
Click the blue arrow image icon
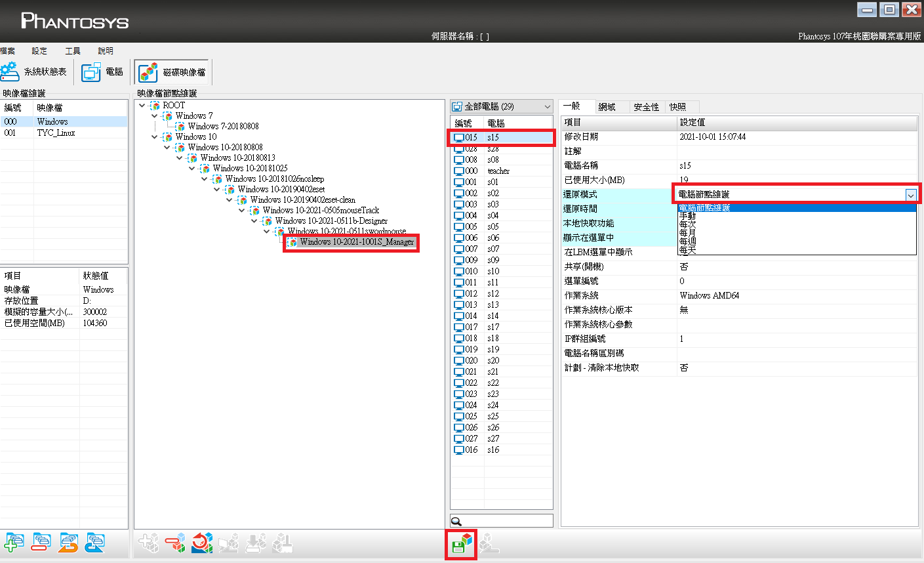click(96, 543)
